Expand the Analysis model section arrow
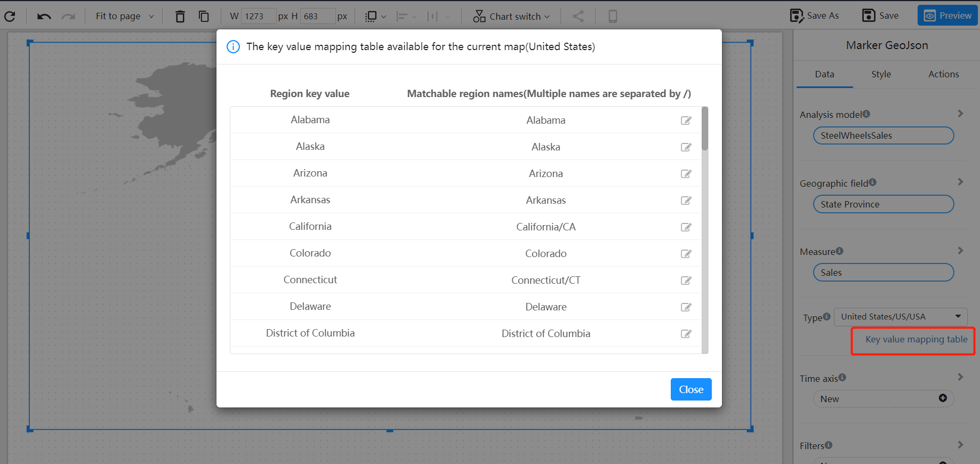 (960, 114)
